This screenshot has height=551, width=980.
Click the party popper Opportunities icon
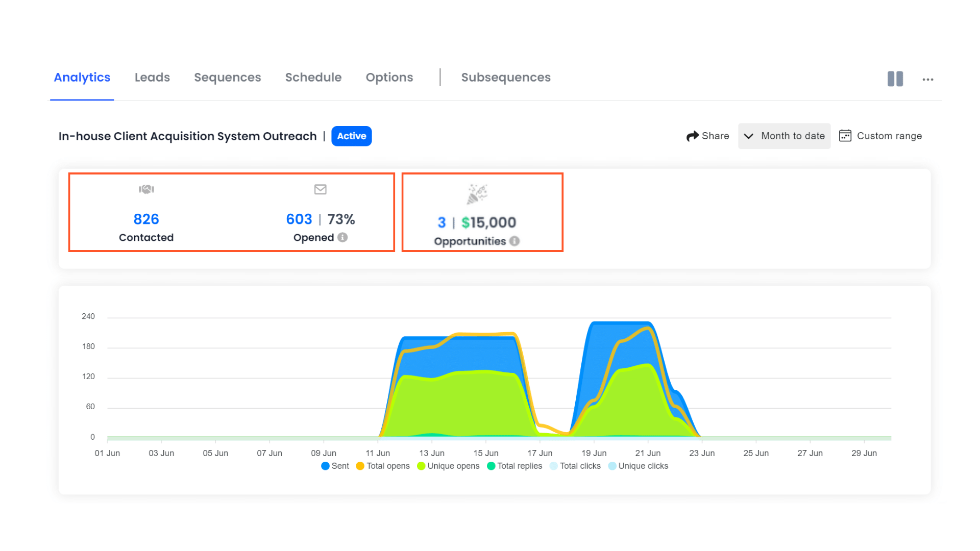[x=478, y=194]
